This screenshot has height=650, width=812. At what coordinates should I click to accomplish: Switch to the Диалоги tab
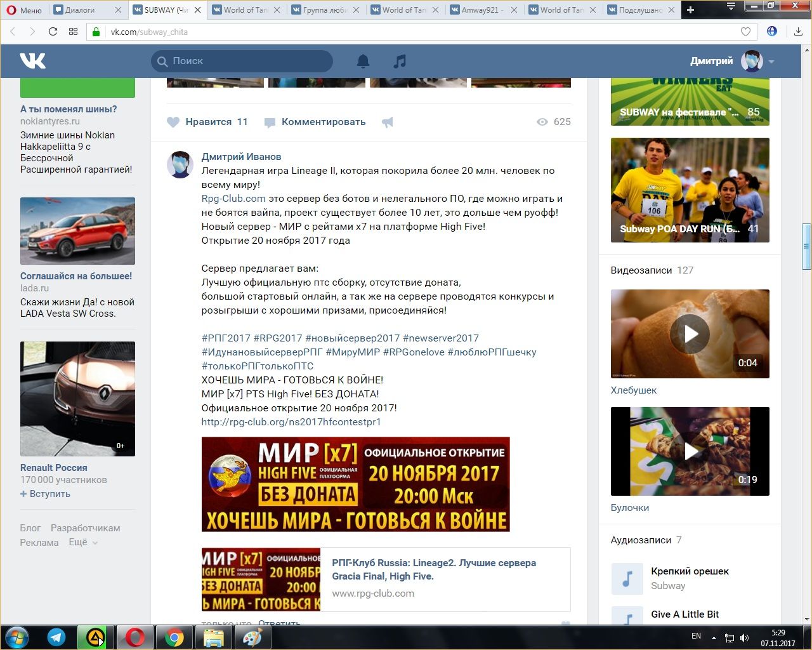pos(81,10)
